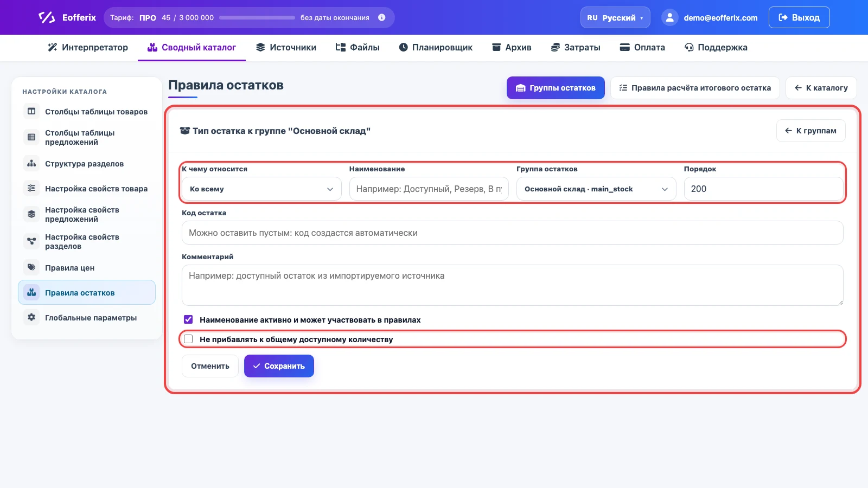
Task: Open the Планировщик tab
Action: [x=436, y=47]
